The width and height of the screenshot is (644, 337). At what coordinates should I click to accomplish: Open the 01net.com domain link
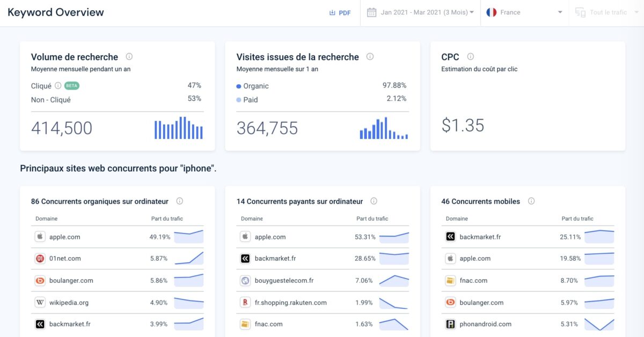65,259
